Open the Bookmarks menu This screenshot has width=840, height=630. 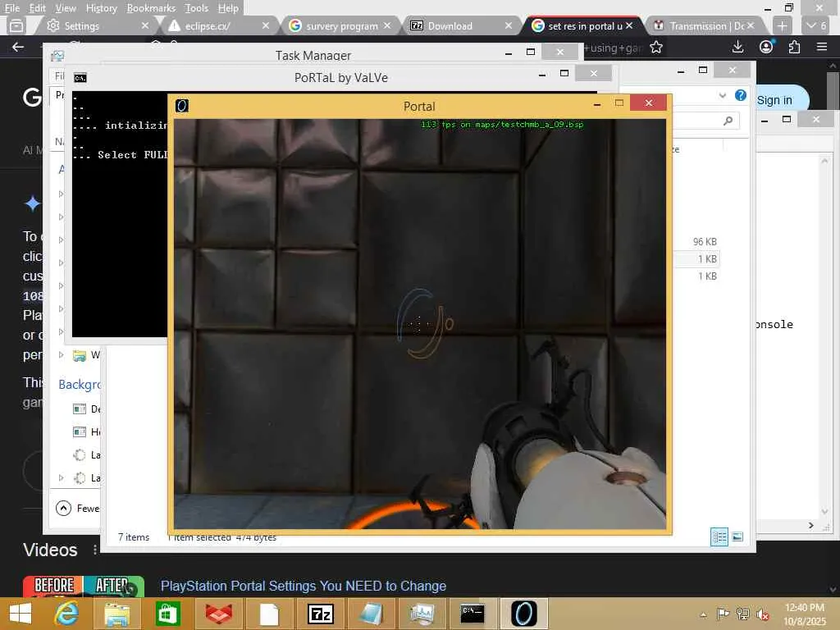pos(151,8)
